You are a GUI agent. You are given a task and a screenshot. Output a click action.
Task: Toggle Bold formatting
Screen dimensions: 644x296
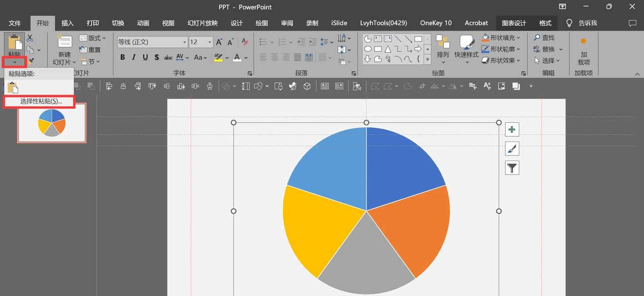pos(122,57)
